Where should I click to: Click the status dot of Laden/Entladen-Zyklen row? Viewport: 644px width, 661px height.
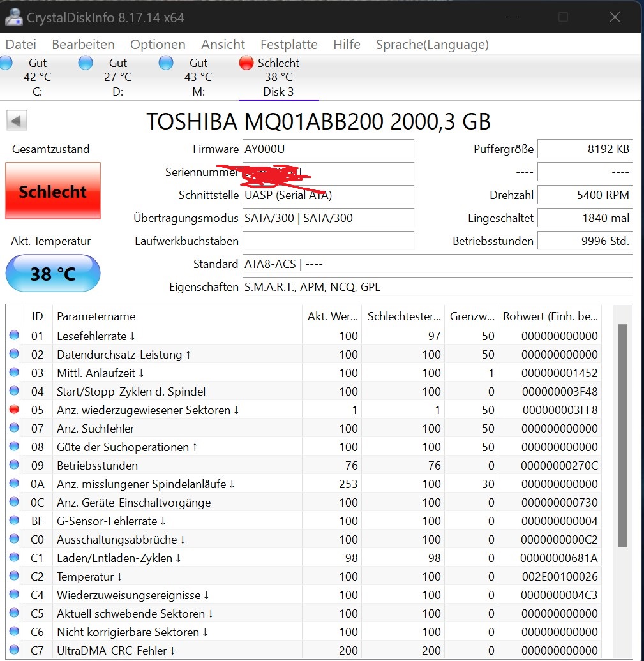pyautogui.click(x=14, y=557)
